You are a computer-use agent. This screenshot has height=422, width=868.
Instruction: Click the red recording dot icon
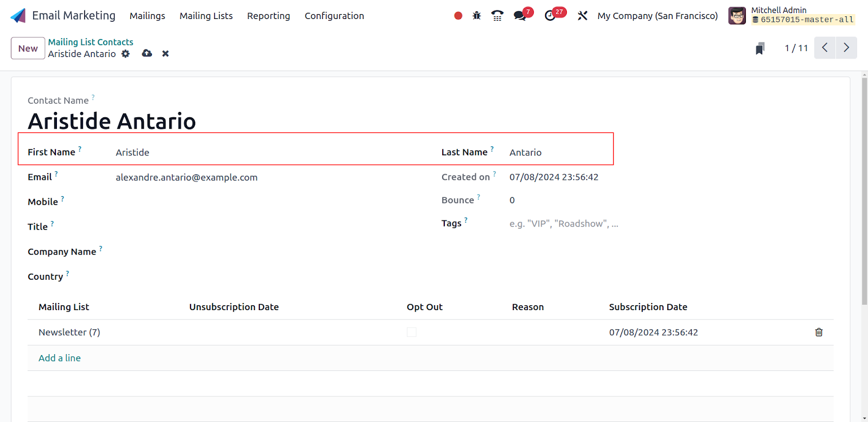(x=458, y=16)
